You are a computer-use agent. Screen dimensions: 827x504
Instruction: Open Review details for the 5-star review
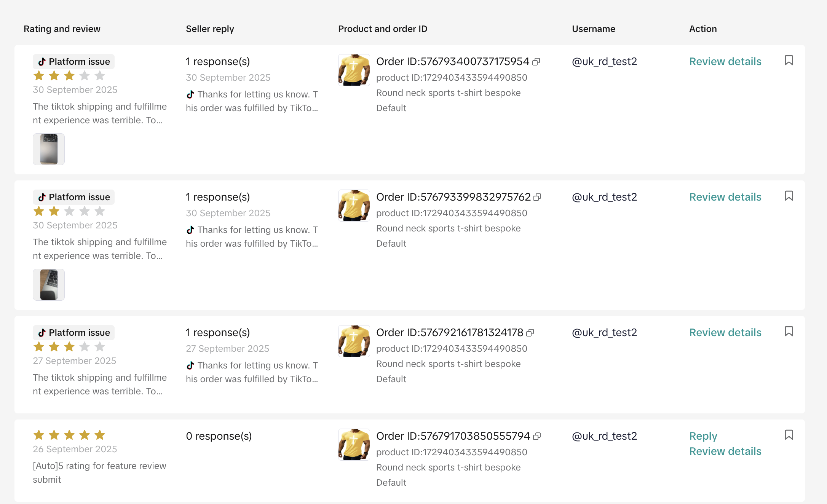coord(725,451)
